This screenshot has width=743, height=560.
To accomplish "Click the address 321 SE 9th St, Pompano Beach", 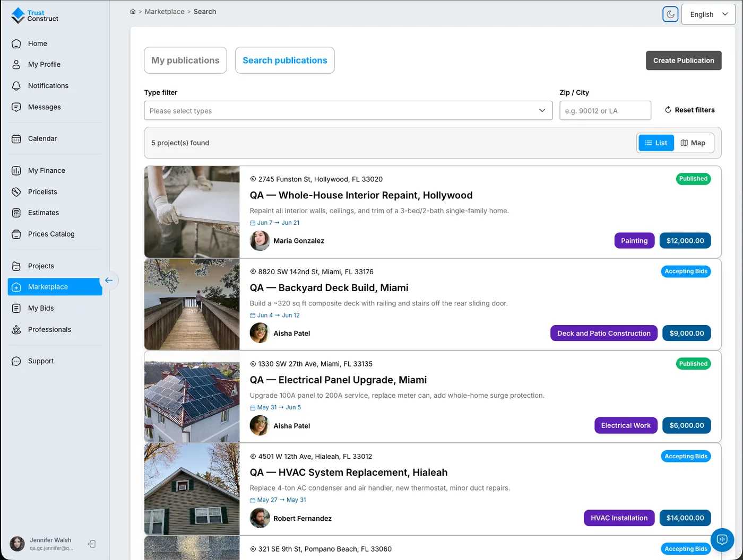I will (x=325, y=549).
